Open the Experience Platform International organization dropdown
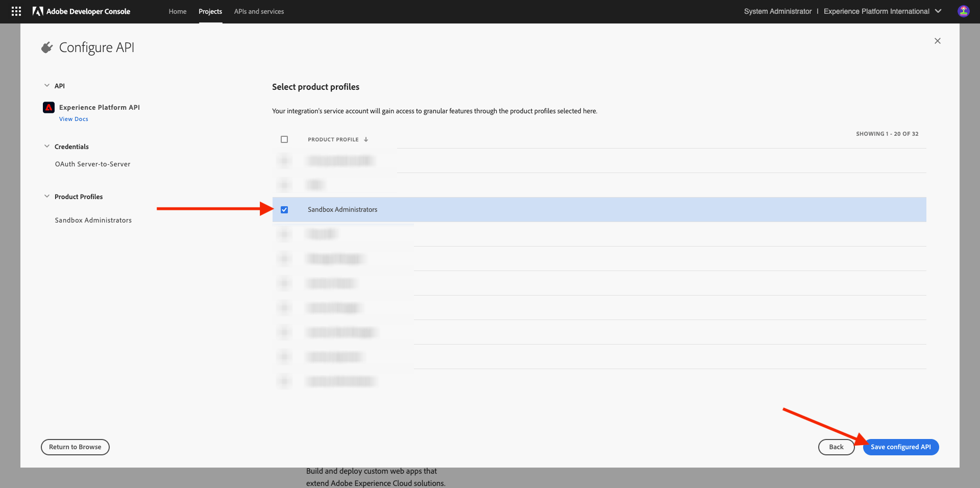 point(939,11)
